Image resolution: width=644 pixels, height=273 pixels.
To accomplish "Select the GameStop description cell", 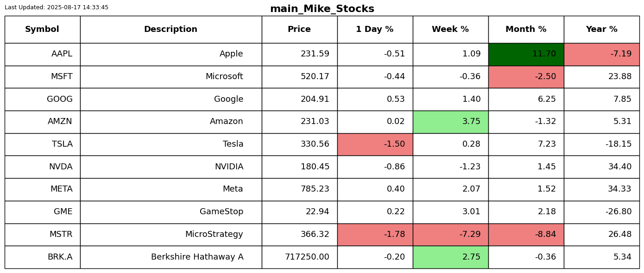I will (170, 212).
